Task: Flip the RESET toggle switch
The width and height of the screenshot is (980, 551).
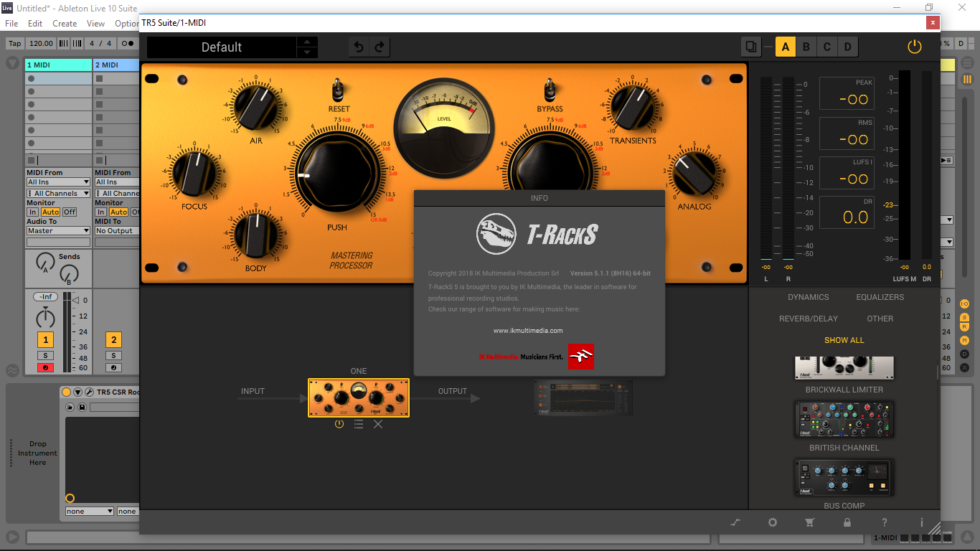Action: tap(339, 90)
